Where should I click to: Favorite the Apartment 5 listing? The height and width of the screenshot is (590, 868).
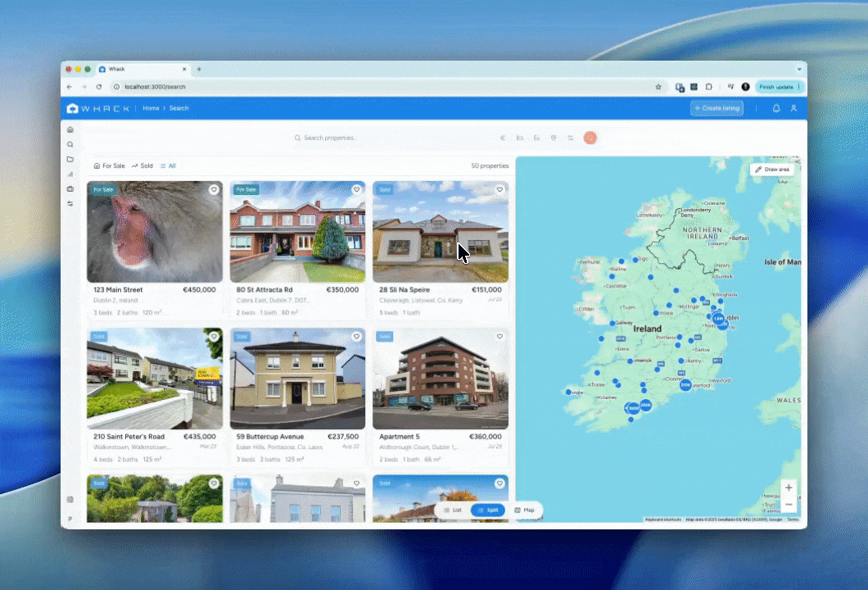tap(500, 336)
